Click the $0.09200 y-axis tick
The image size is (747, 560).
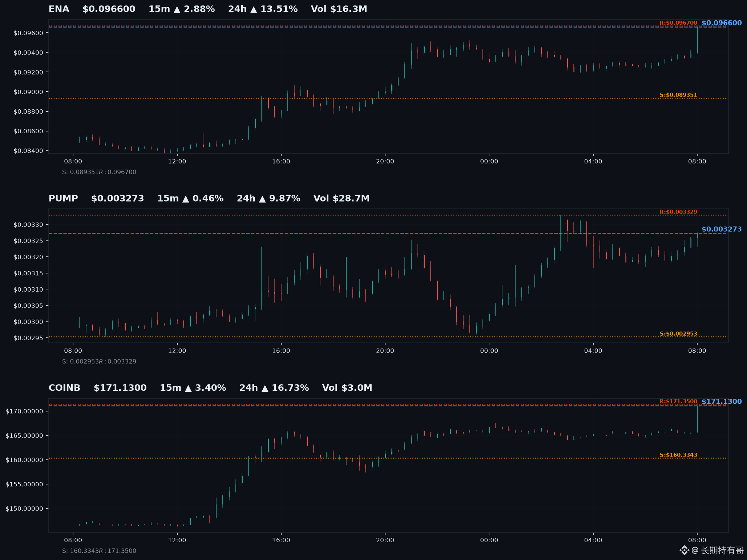click(28, 72)
